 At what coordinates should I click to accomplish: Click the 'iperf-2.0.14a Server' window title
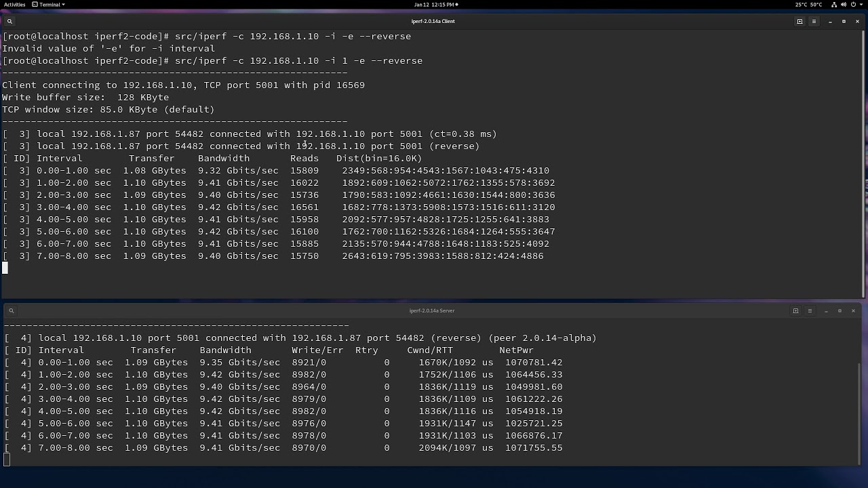[x=432, y=310]
